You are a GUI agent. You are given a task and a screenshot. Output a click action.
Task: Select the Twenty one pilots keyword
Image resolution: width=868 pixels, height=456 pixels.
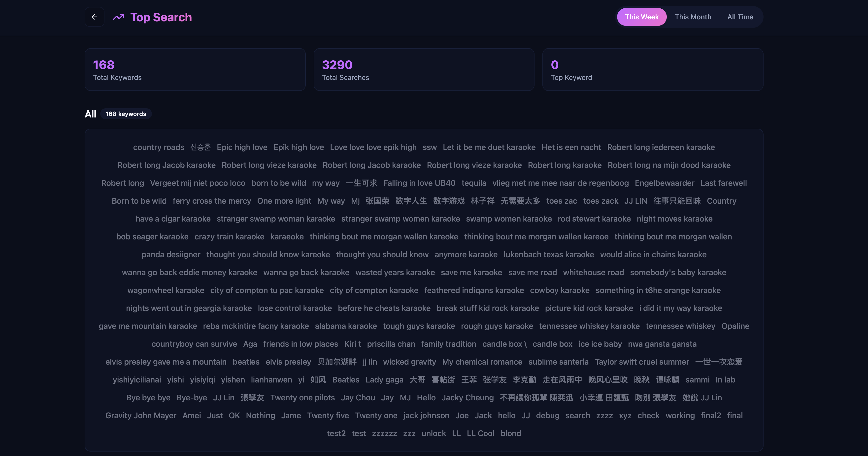tap(302, 397)
